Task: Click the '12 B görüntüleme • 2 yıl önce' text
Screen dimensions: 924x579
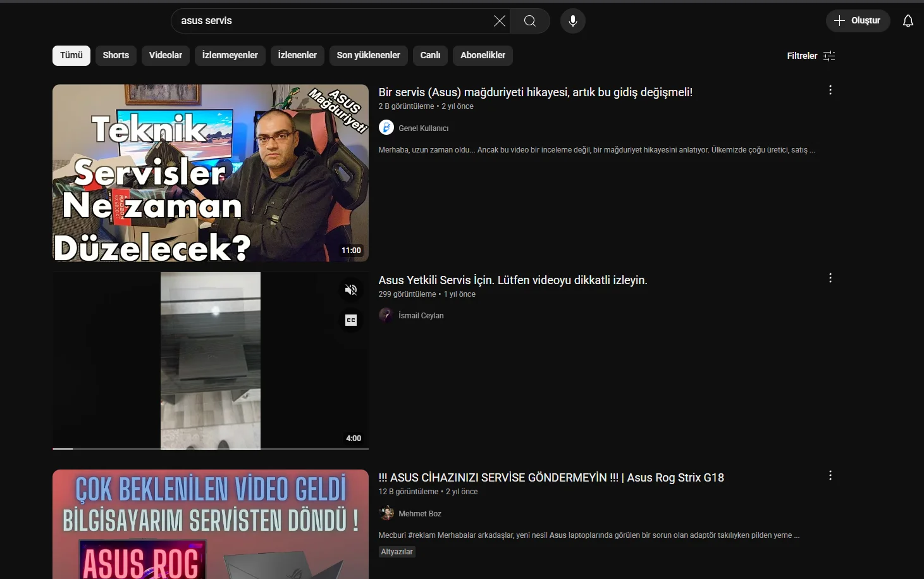Action: [x=428, y=492]
